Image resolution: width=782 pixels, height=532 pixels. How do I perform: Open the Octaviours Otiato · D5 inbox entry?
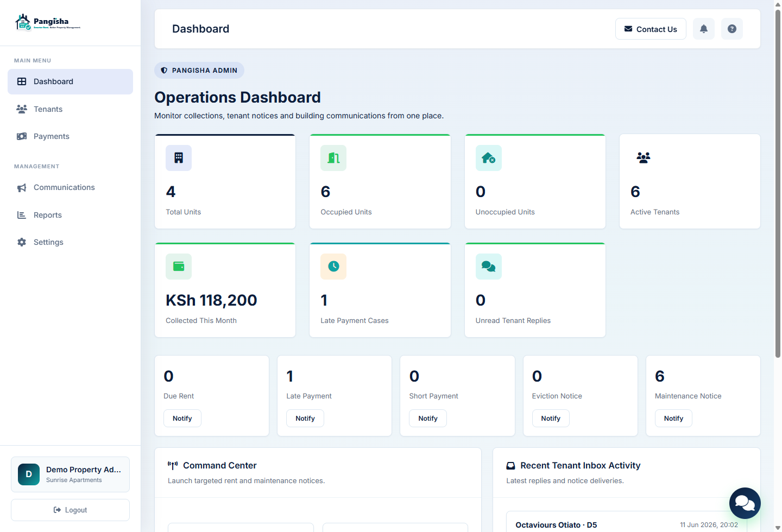(x=627, y=522)
